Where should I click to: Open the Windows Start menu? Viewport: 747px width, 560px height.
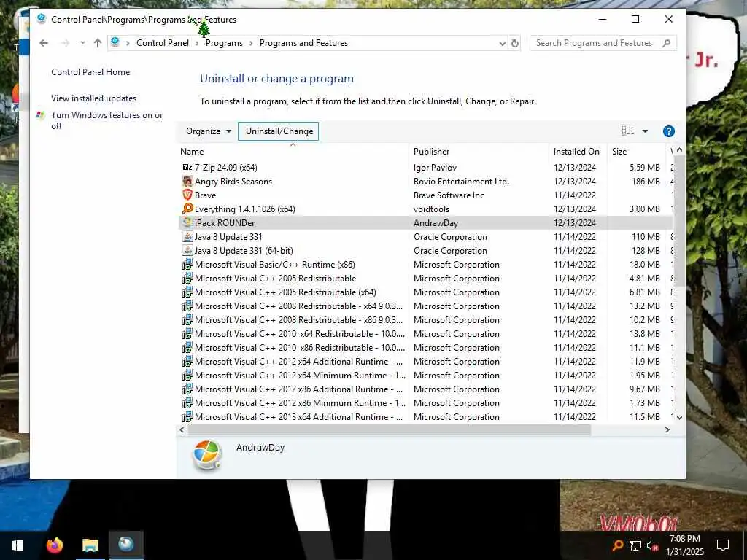point(18,545)
